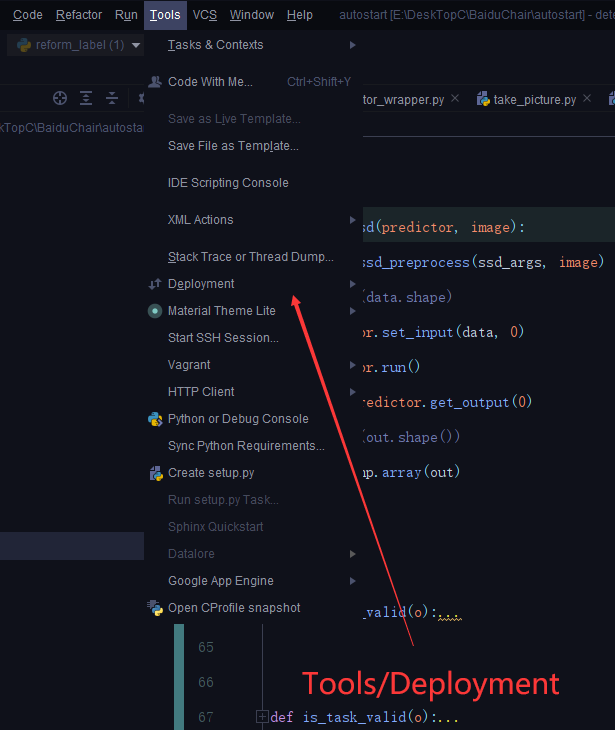This screenshot has width=615, height=730.
Task: Switch to the take_picture.py tab
Action: tap(534, 99)
